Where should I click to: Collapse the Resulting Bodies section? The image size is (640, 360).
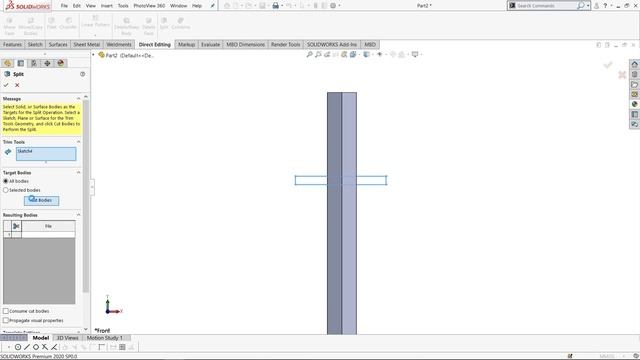(78, 215)
